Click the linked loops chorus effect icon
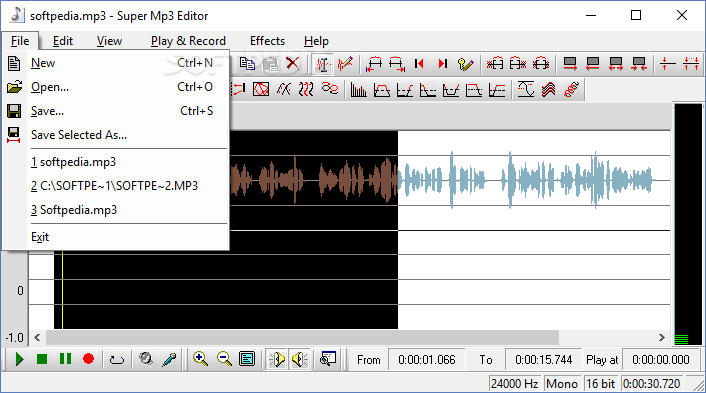This screenshot has height=393, width=706. [330, 89]
